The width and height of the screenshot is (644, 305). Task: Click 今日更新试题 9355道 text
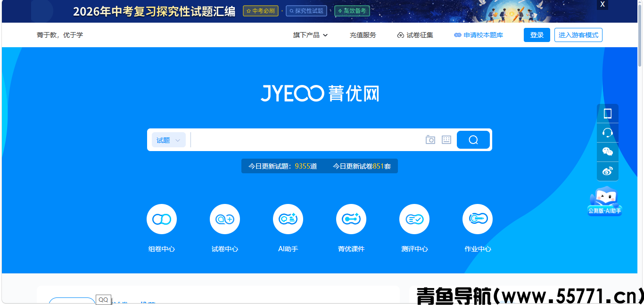click(x=282, y=166)
